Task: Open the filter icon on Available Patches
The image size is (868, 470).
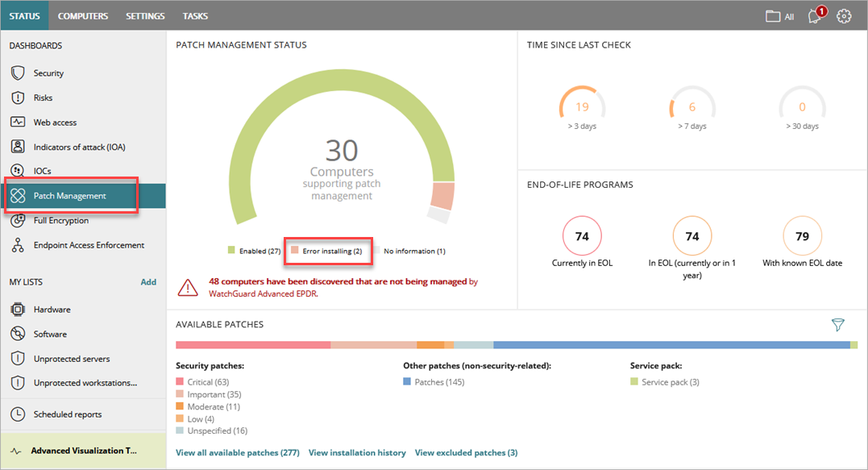Action: 838,325
